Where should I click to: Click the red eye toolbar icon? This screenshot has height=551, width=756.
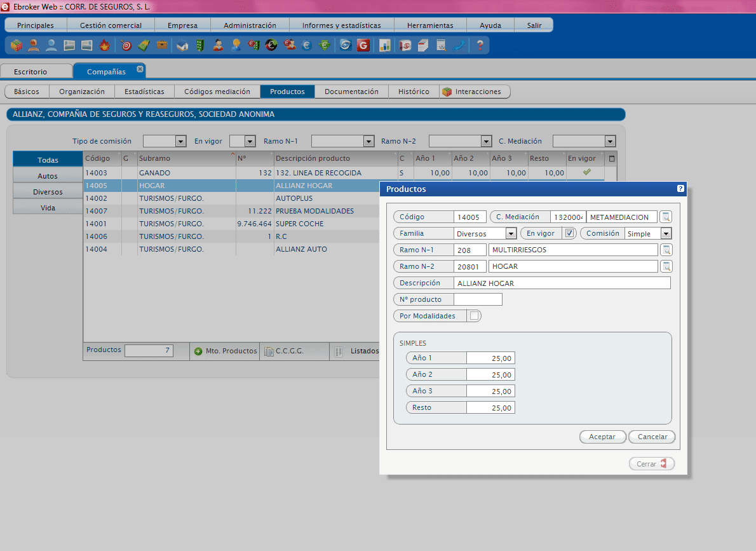pos(405,45)
